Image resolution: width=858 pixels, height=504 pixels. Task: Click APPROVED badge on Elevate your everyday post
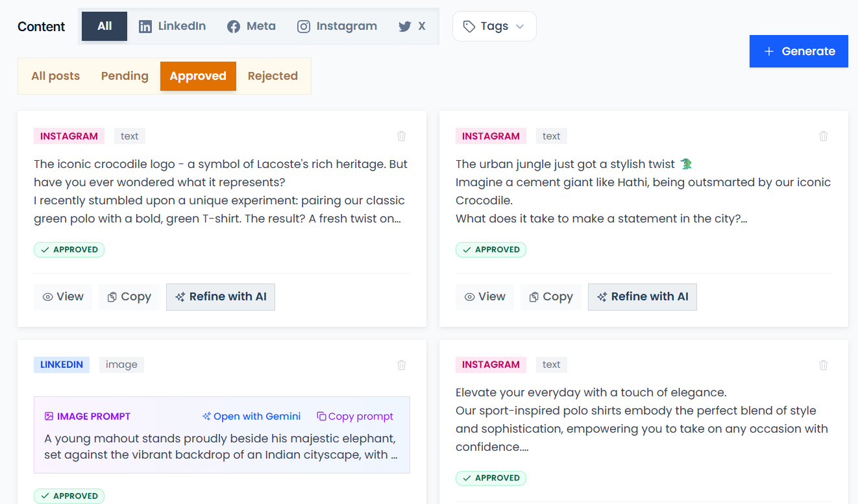(491, 478)
